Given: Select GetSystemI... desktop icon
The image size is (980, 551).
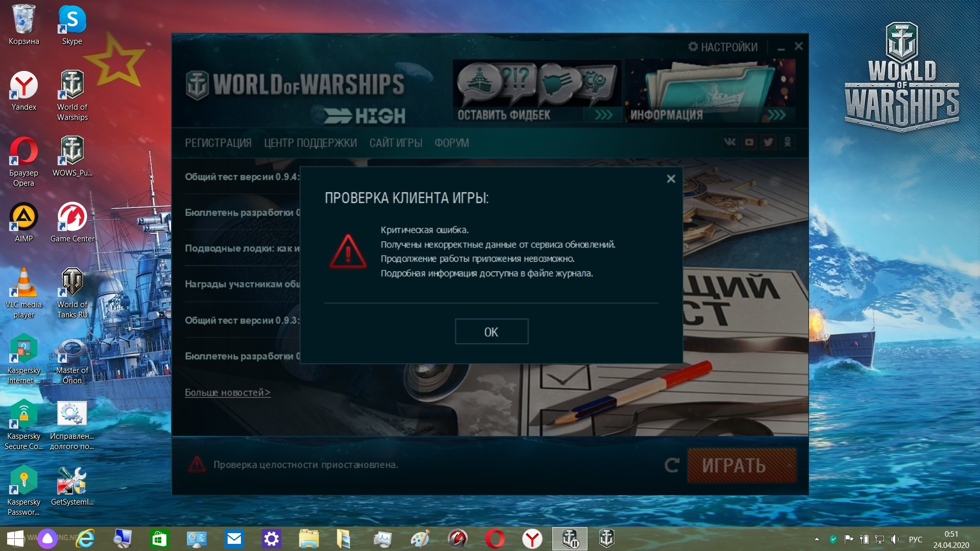Looking at the screenshot, I should [x=72, y=486].
